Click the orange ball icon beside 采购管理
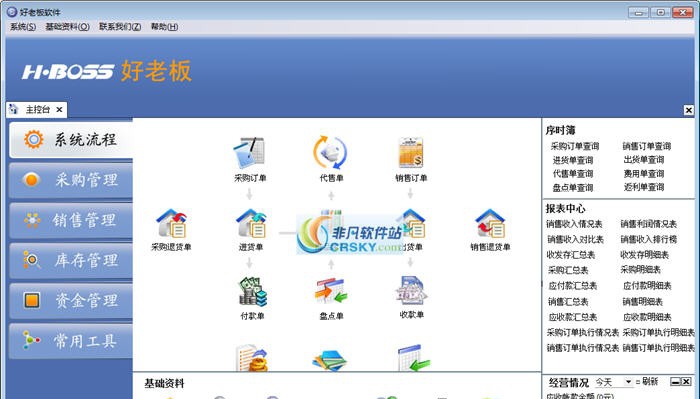 click(x=32, y=179)
